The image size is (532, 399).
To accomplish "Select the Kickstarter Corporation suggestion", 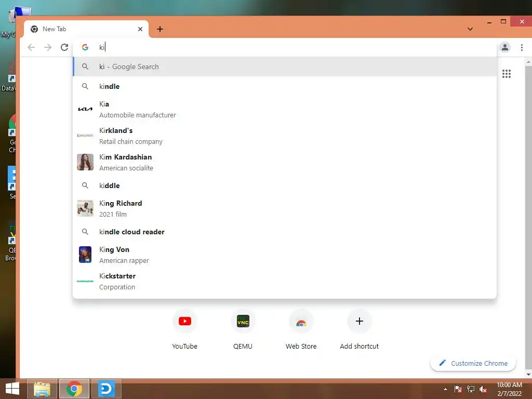I will point(285,281).
